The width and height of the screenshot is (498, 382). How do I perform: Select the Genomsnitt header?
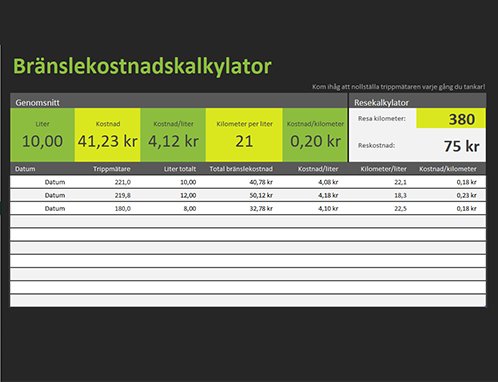[37, 103]
